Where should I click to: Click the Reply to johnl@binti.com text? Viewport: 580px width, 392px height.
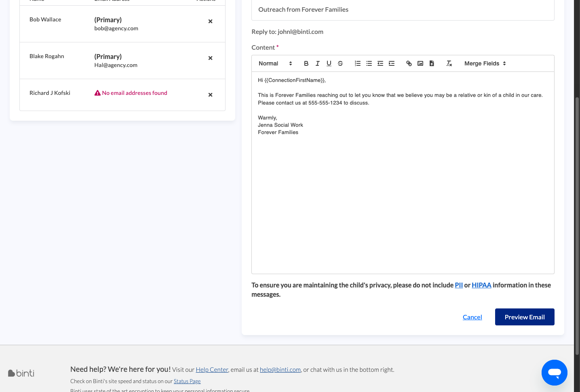click(287, 31)
